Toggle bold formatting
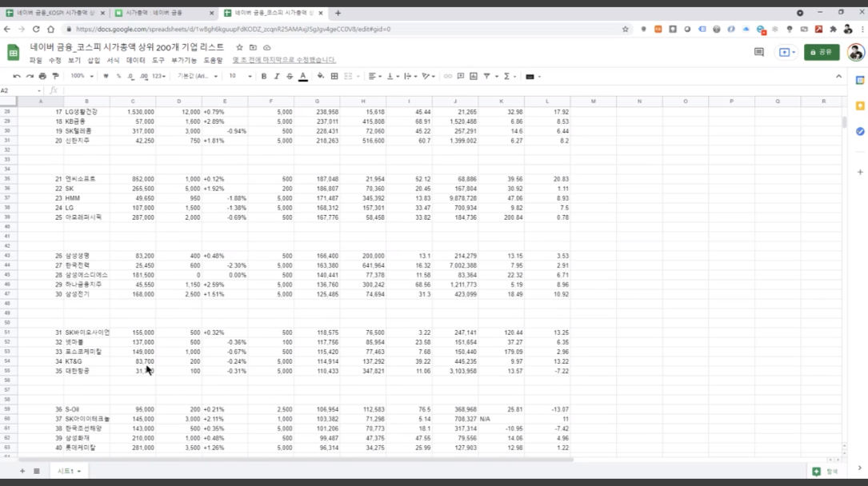This screenshot has height=486, width=868. (263, 76)
